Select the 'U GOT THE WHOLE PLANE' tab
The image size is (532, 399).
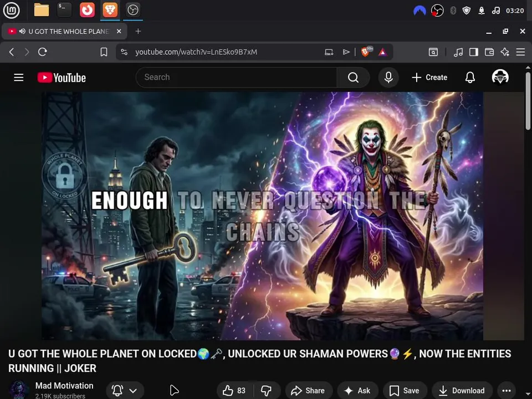pyautogui.click(x=64, y=31)
